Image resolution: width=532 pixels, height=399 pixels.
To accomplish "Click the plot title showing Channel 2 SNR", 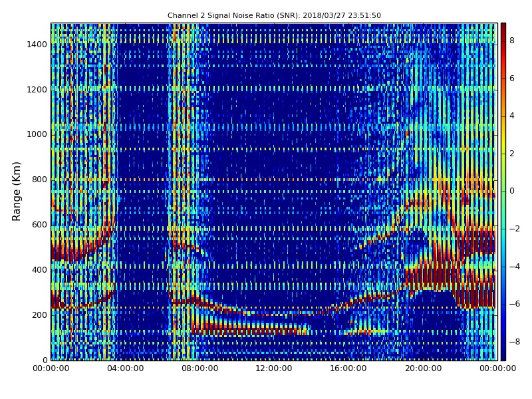I will coord(274,15).
